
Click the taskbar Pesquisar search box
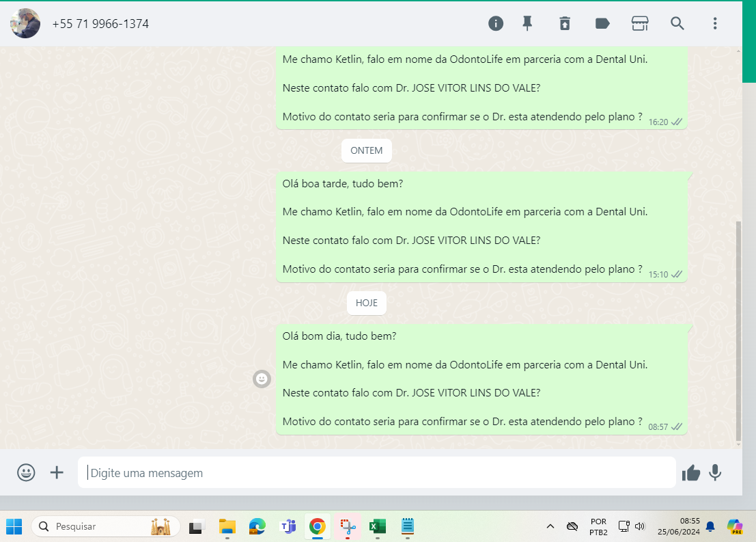point(106,526)
